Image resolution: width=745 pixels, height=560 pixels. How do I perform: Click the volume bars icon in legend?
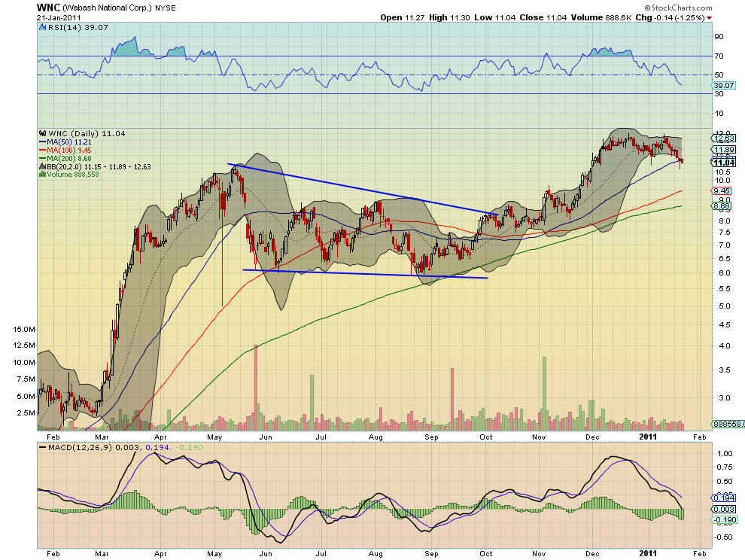tap(42, 175)
